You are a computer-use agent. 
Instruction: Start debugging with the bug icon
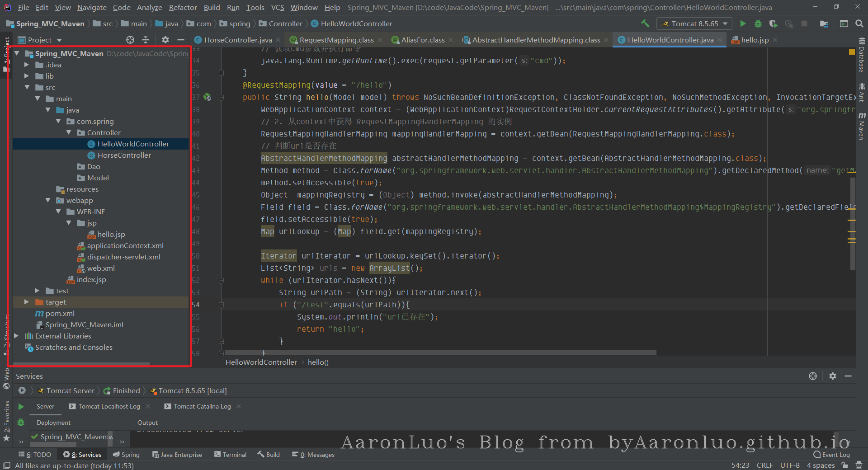click(x=758, y=23)
